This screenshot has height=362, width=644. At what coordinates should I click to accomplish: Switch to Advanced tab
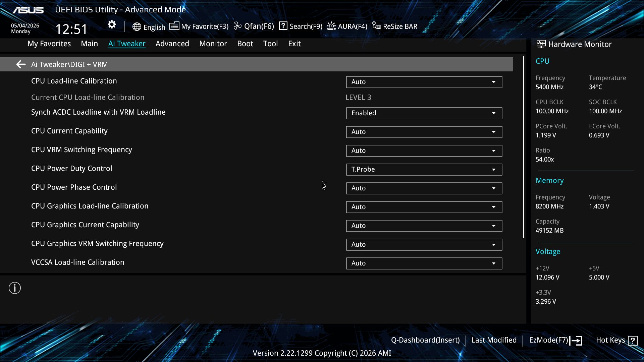point(172,44)
